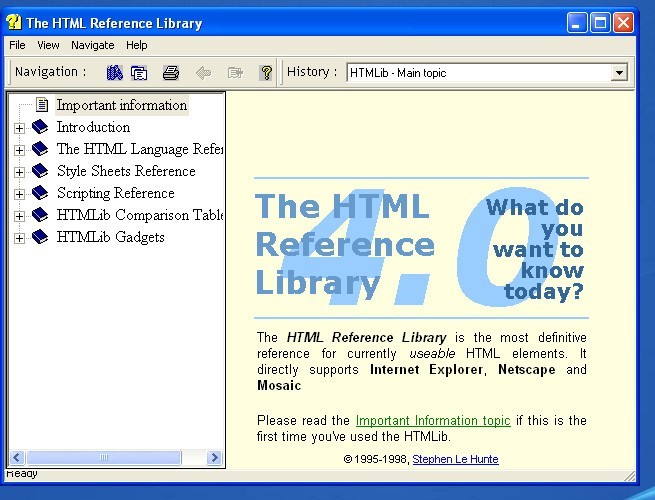Maximize the HTML Reference Library window
Screen dimensions: 655x500
(600, 22)
